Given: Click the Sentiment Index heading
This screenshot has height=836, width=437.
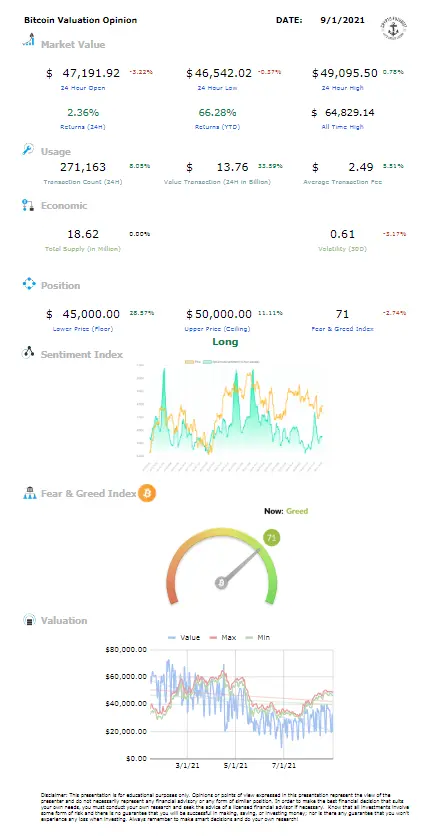Looking at the screenshot, I should tap(82, 355).
